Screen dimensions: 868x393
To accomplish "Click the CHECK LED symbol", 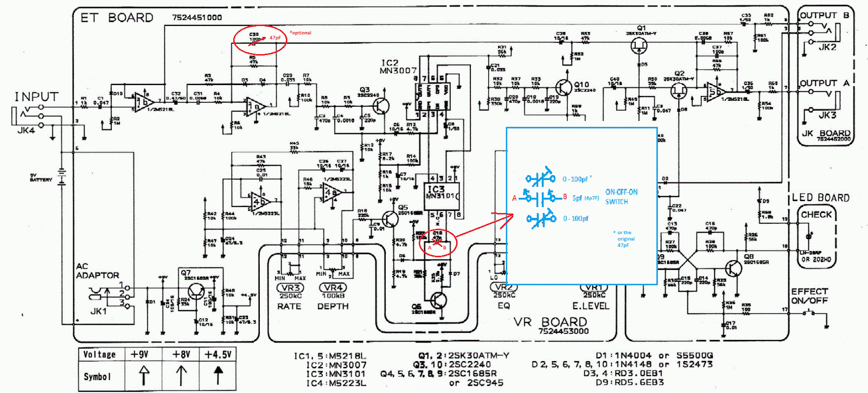I will point(809,236).
